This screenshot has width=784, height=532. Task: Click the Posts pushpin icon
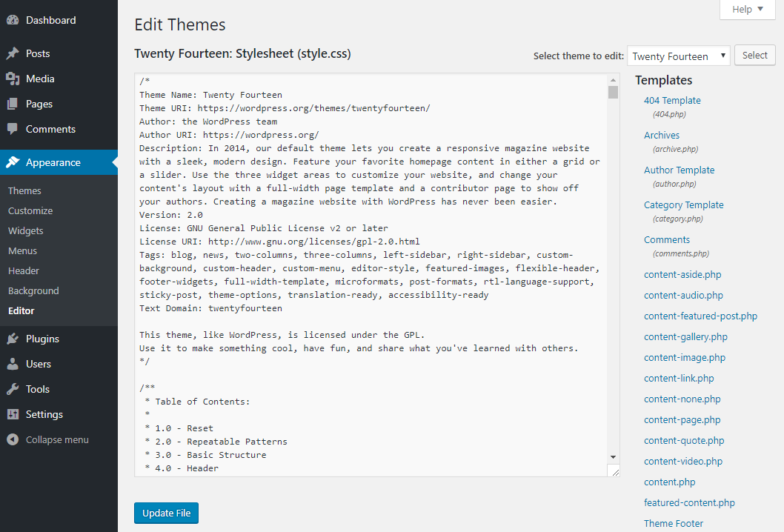coord(13,53)
